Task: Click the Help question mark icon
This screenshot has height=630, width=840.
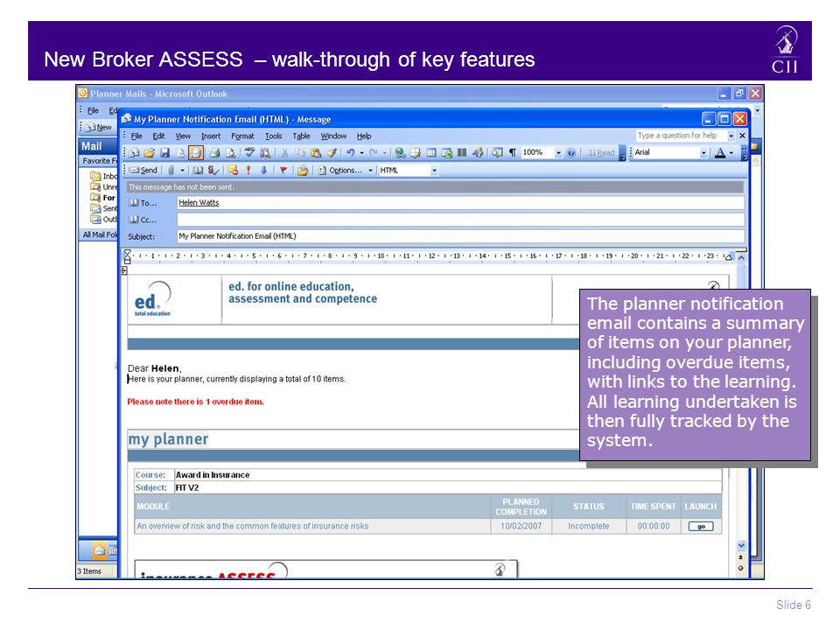Action: 571,153
